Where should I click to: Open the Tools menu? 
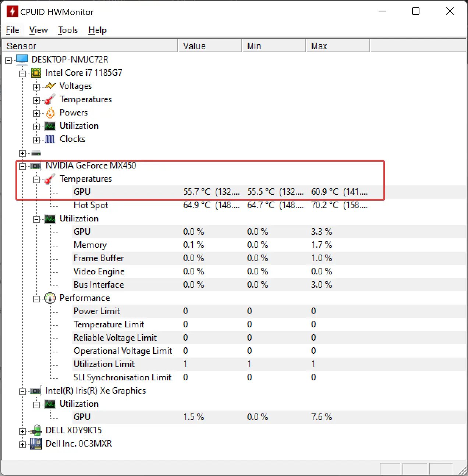click(68, 30)
